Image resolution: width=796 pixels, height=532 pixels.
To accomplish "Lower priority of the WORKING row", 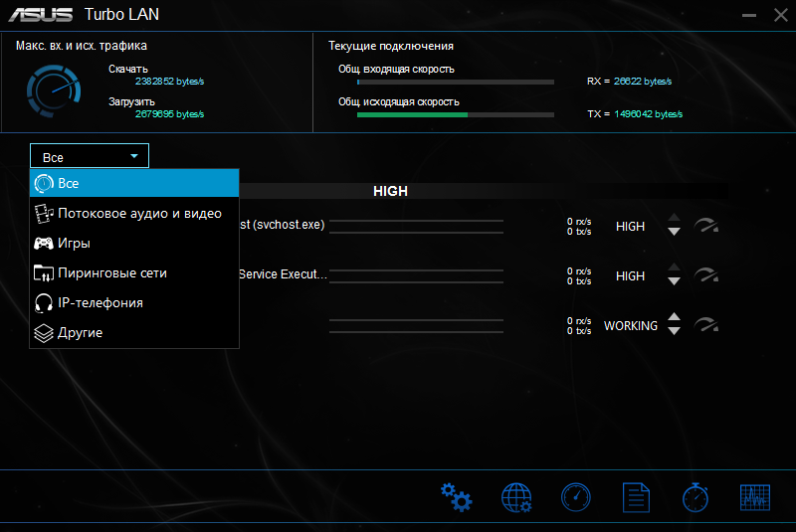I will click(674, 331).
